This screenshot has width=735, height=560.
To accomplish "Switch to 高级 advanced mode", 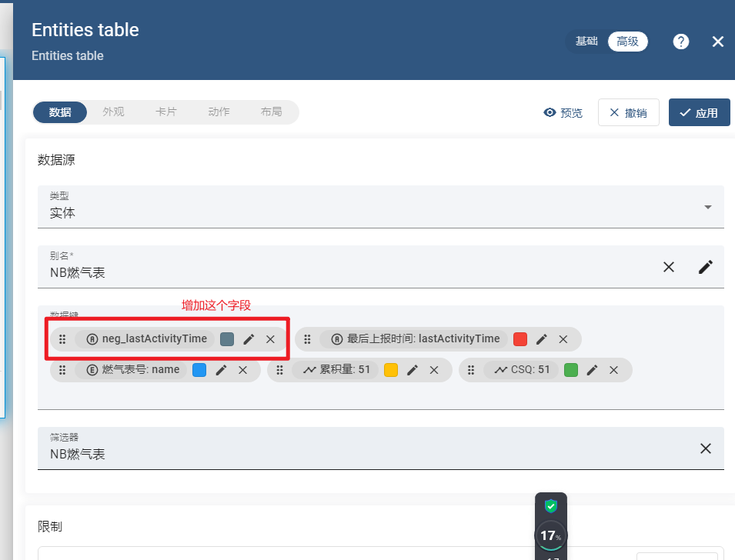I will [x=628, y=42].
